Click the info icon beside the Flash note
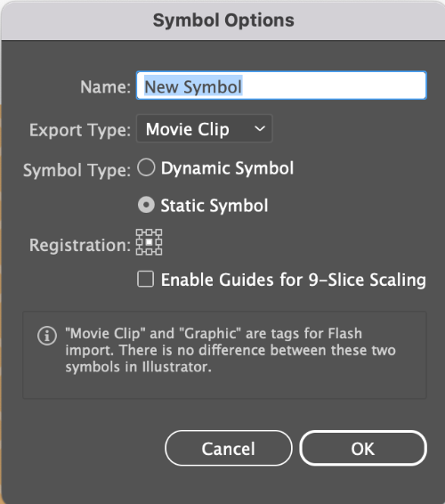 (47, 336)
